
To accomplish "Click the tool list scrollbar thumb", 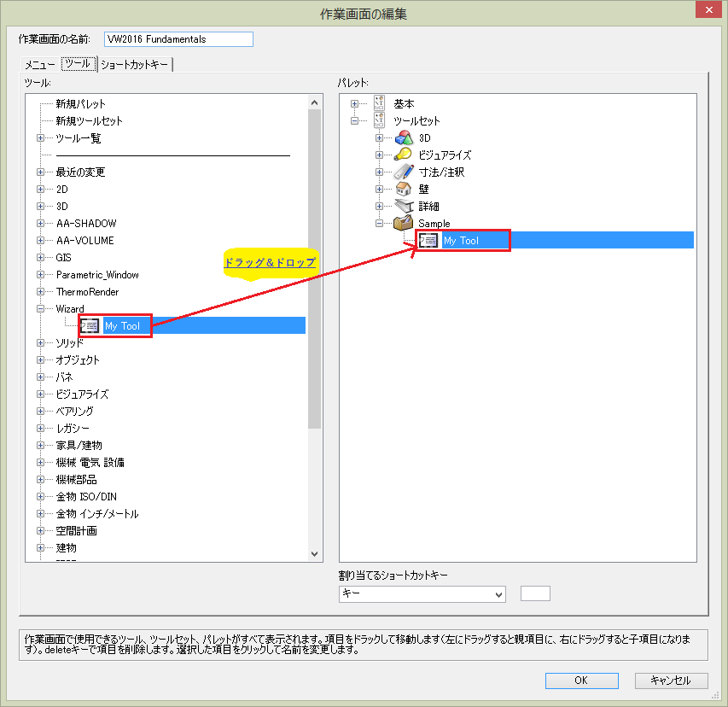I will (x=314, y=269).
